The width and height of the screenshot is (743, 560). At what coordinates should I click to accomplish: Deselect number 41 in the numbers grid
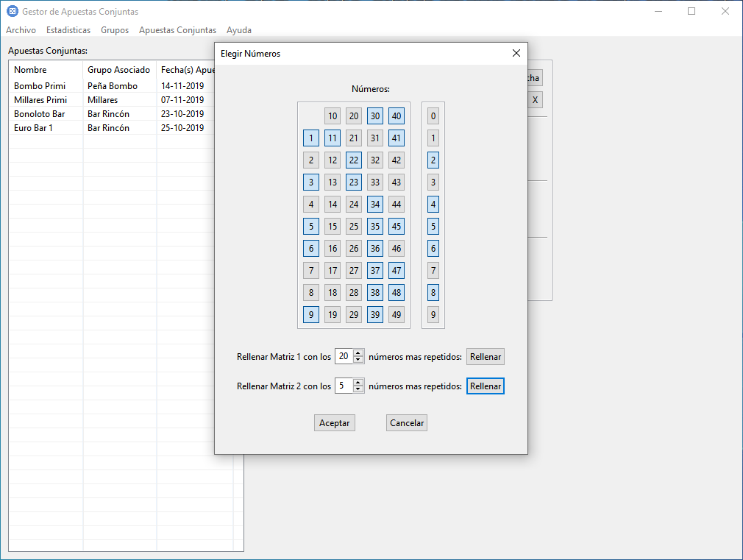[x=397, y=138]
